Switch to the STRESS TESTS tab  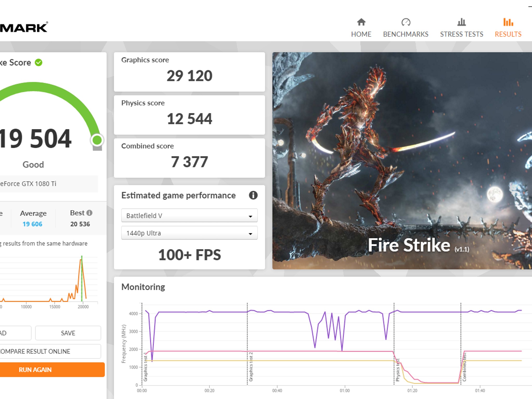tap(461, 34)
